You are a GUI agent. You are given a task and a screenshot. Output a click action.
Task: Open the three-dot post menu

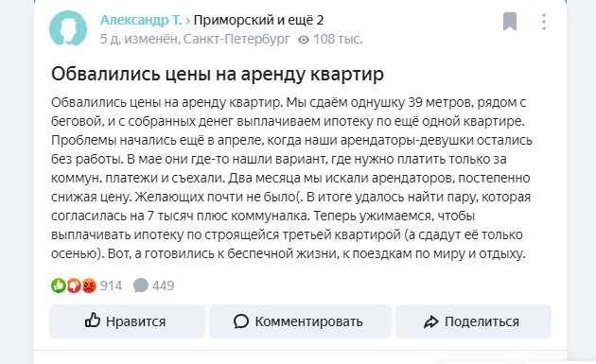click(544, 22)
